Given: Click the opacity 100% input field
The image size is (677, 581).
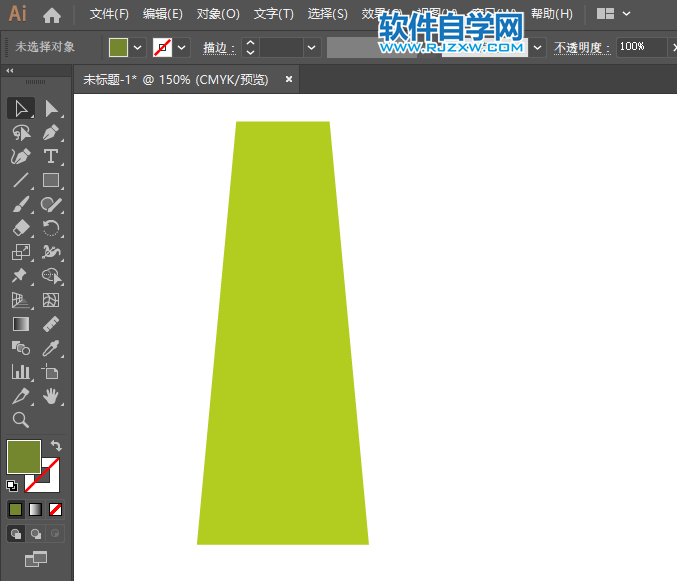Looking at the screenshot, I should pyautogui.click(x=638, y=47).
